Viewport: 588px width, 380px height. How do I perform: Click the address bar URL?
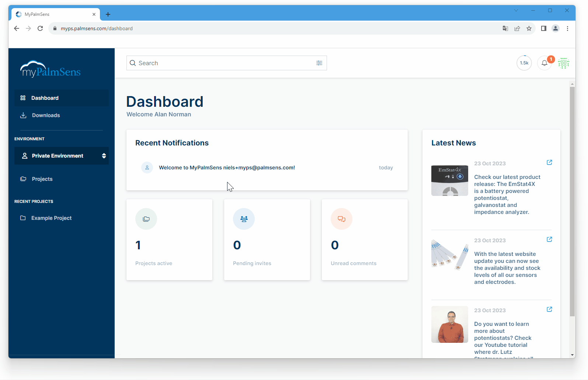pyautogui.click(x=97, y=28)
